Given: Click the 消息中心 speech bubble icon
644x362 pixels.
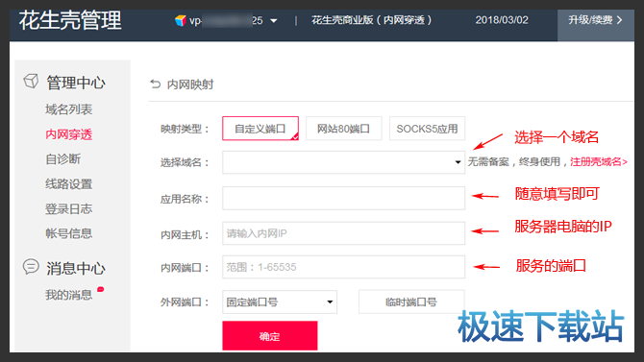Looking at the screenshot, I should pos(31,266).
